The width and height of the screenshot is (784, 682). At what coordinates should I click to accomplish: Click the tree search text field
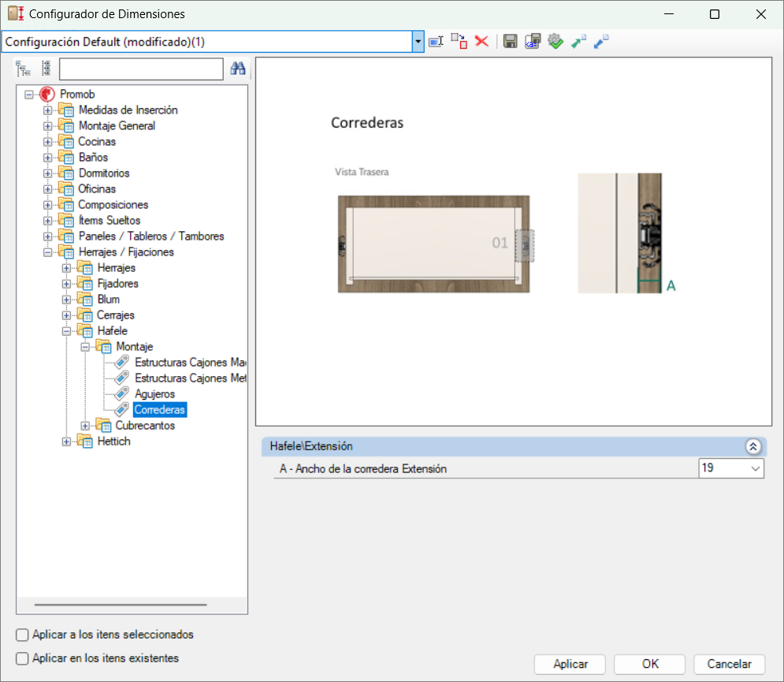pos(141,69)
